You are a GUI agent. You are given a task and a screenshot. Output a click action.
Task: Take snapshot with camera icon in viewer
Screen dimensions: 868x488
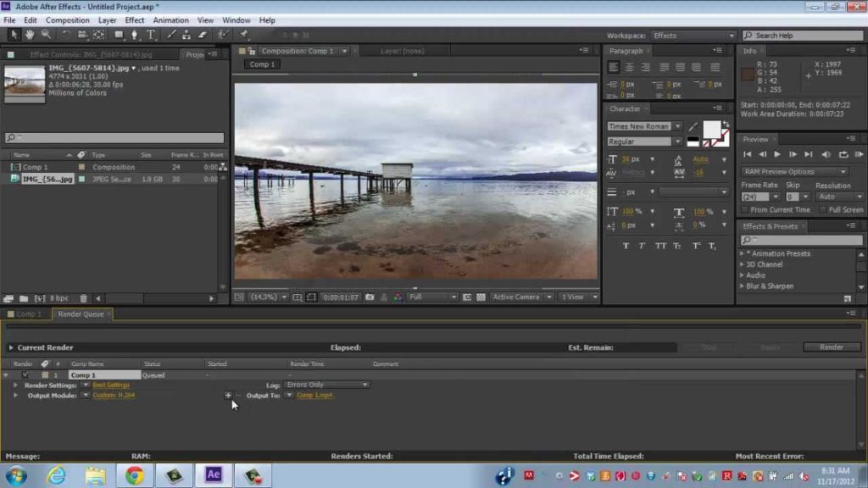point(370,297)
